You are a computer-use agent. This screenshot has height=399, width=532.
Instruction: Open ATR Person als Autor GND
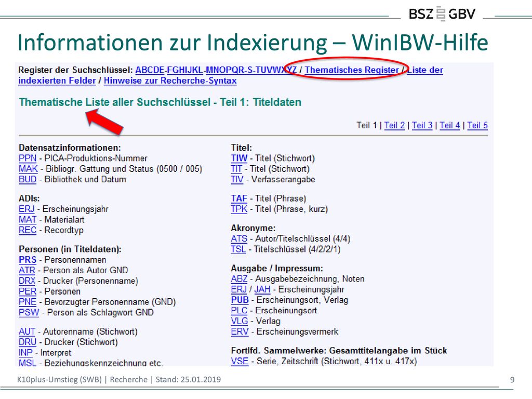point(27,270)
